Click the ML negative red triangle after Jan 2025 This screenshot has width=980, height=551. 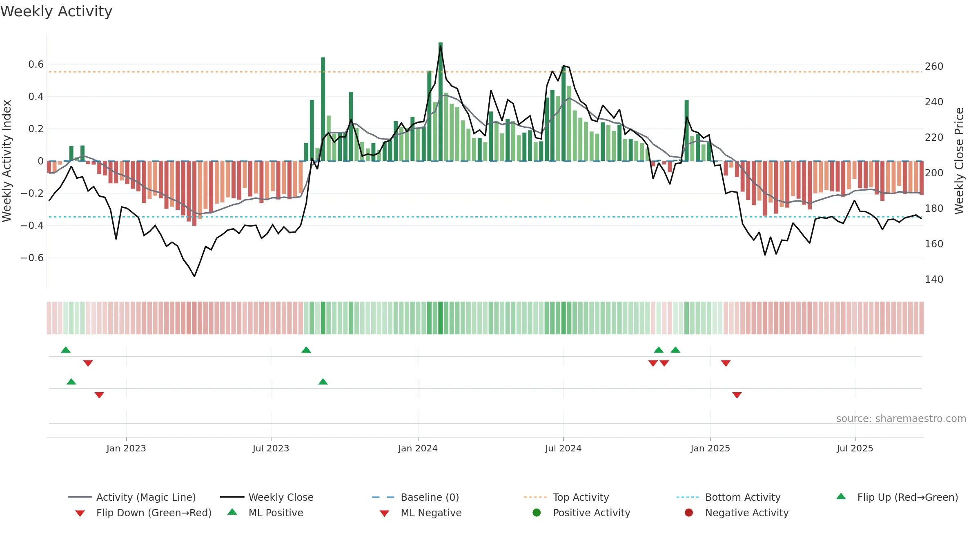[737, 395]
